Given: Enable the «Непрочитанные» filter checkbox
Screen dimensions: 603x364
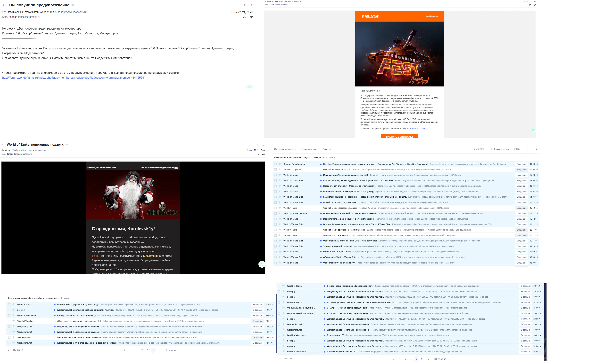Looking at the screenshot, I should pos(300,149).
